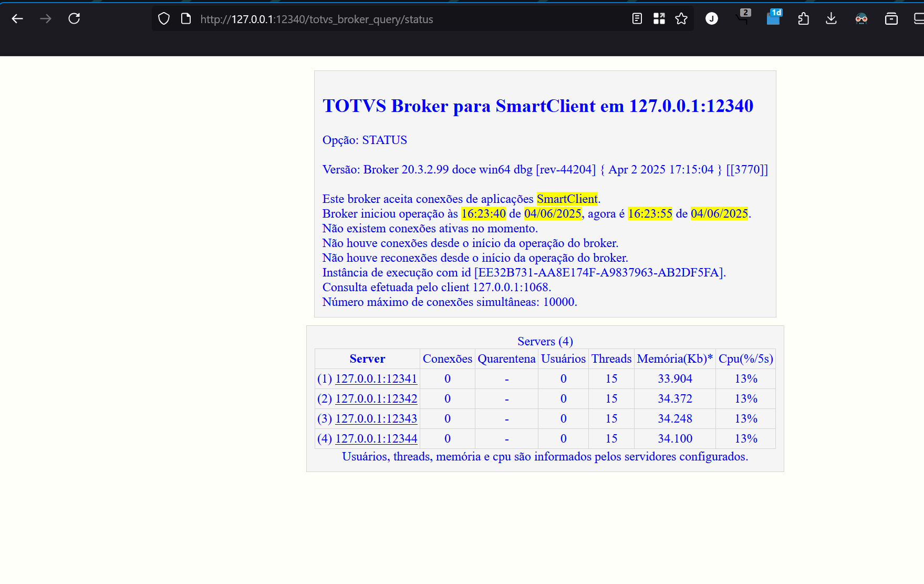Open server link 127.0.0.1:12344
The height and width of the screenshot is (584, 924).
coord(376,438)
